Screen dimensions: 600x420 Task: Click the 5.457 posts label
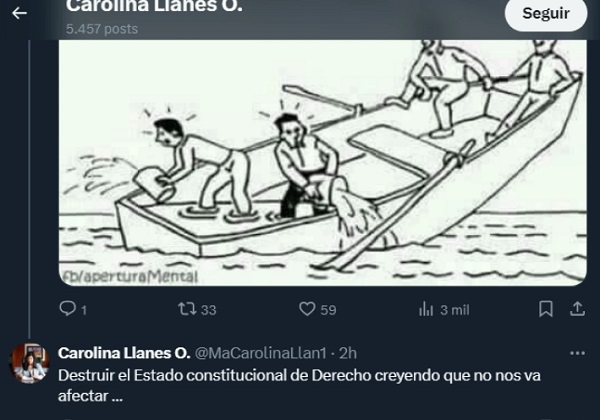(102, 29)
